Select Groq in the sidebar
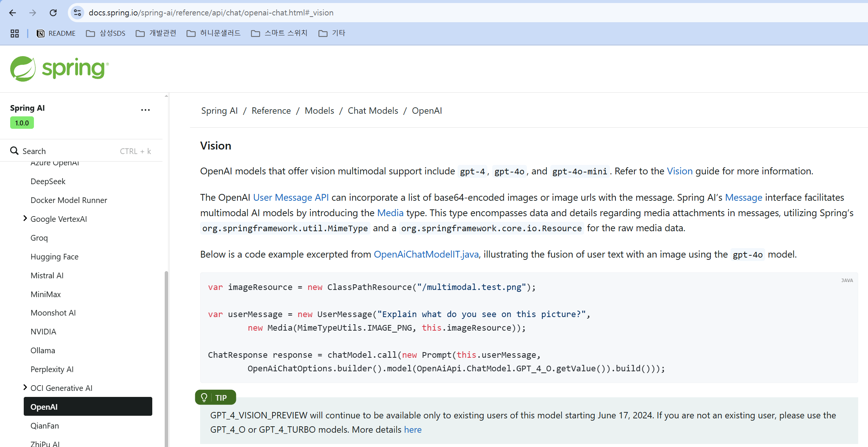 pos(39,238)
